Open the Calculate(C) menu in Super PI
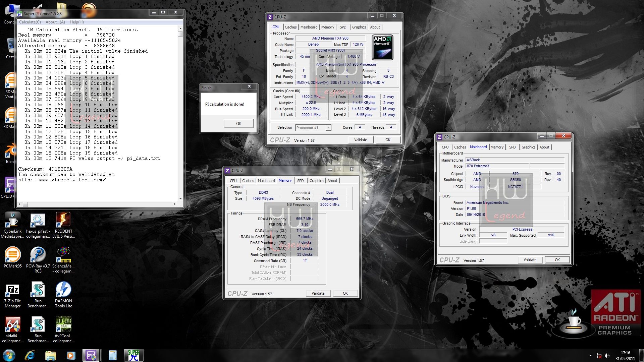 [30, 22]
